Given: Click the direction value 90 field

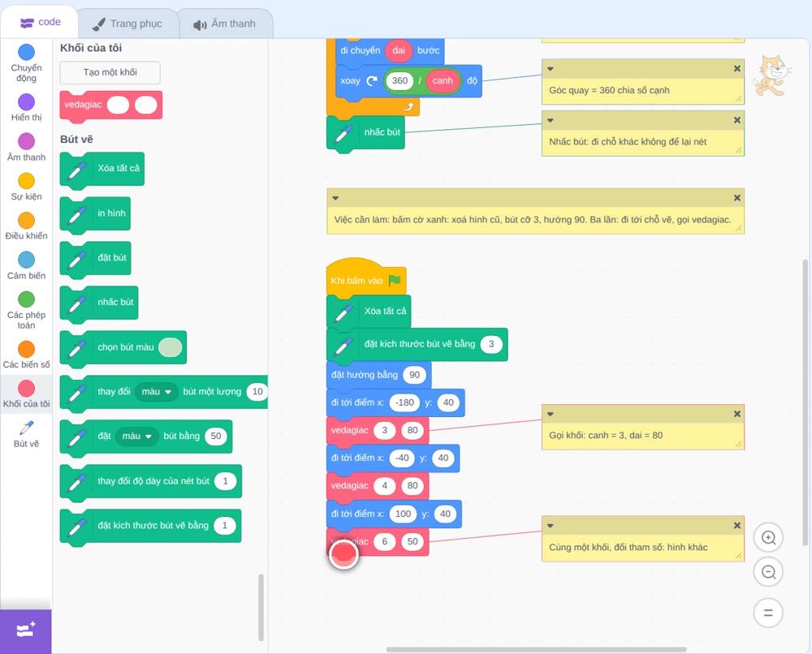Looking at the screenshot, I should [x=414, y=375].
